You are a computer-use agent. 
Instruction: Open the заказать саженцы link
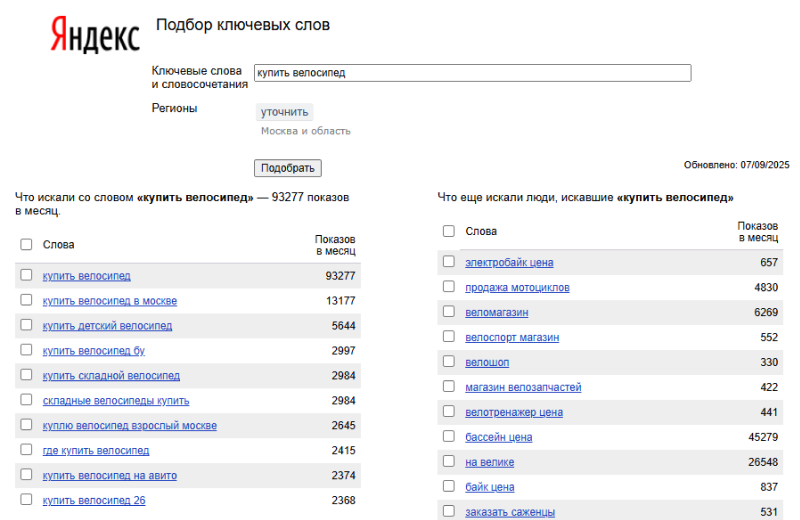click(x=510, y=512)
